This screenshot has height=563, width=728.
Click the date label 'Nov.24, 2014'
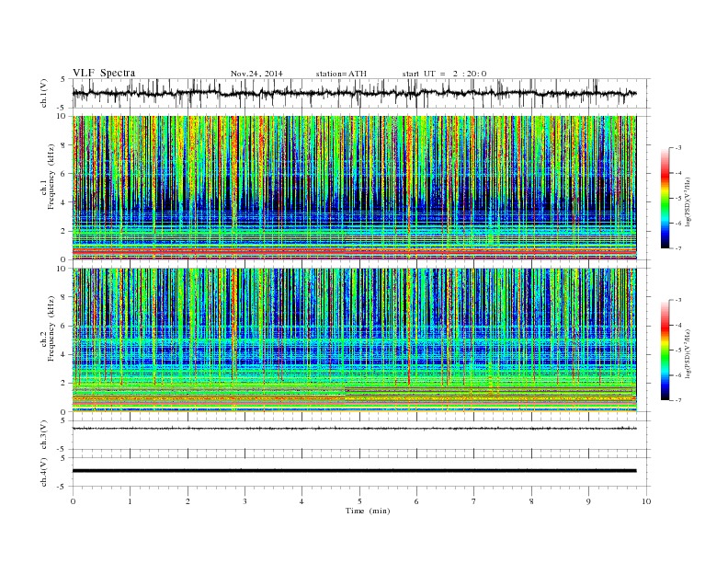click(x=256, y=74)
